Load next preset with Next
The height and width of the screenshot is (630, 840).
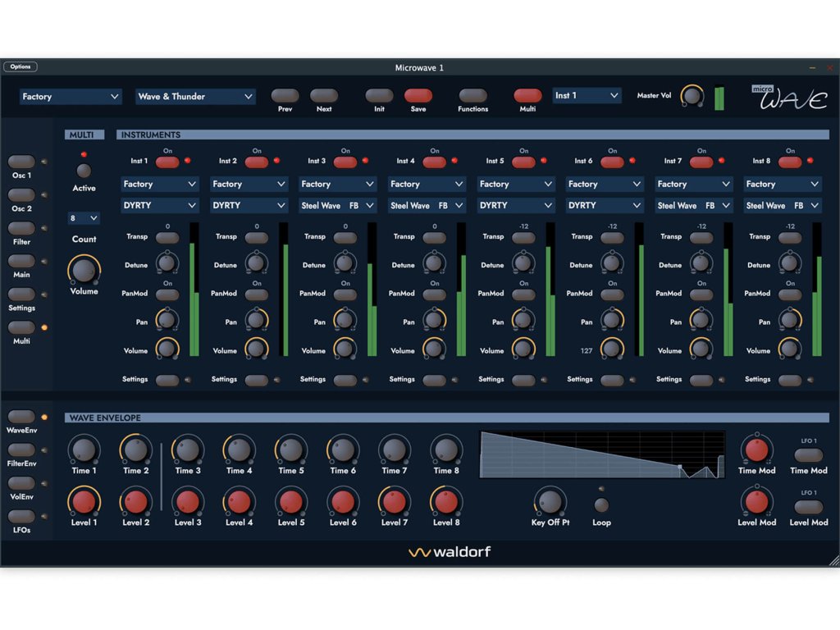click(x=324, y=95)
